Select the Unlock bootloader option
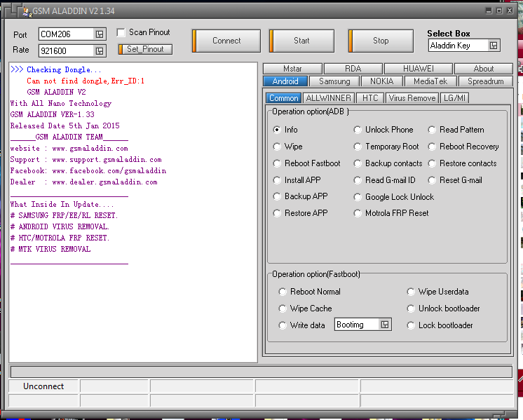Viewport: 523px width, 420px height. pyautogui.click(x=443, y=309)
